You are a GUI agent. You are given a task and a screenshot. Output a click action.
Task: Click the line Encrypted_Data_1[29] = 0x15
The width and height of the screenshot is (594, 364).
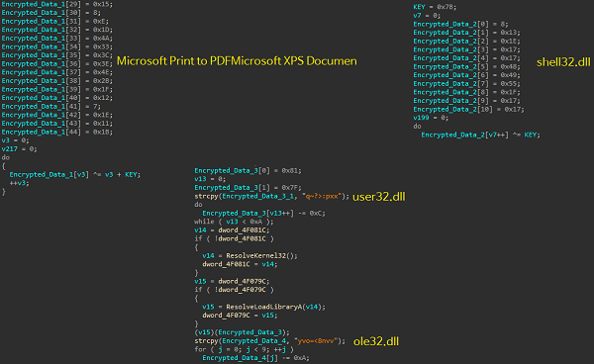click(57, 4)
